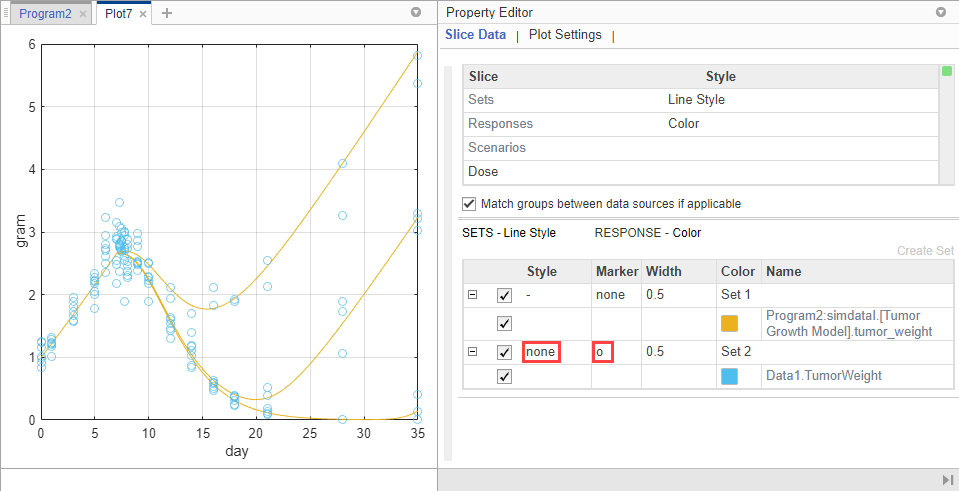Open the Plot Settings tab
Screen dimensions: 959x491
[x=565, y=35]
